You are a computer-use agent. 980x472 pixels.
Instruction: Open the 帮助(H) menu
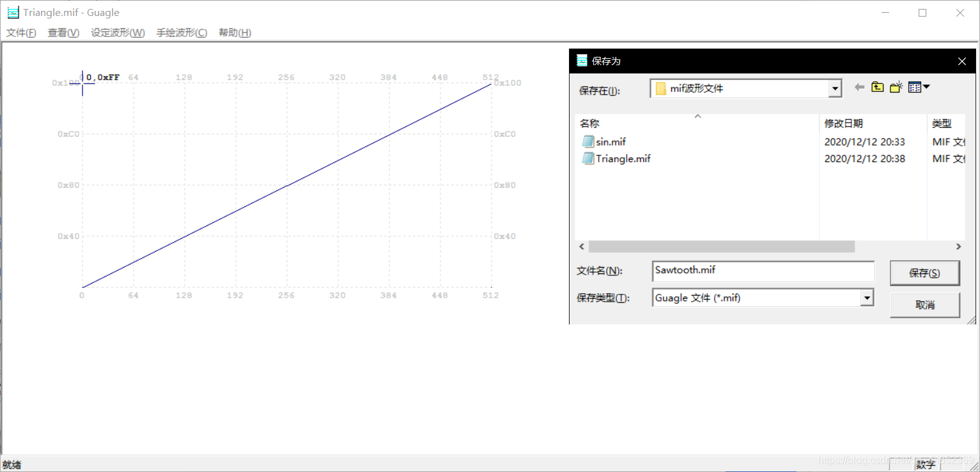(235, 33)
